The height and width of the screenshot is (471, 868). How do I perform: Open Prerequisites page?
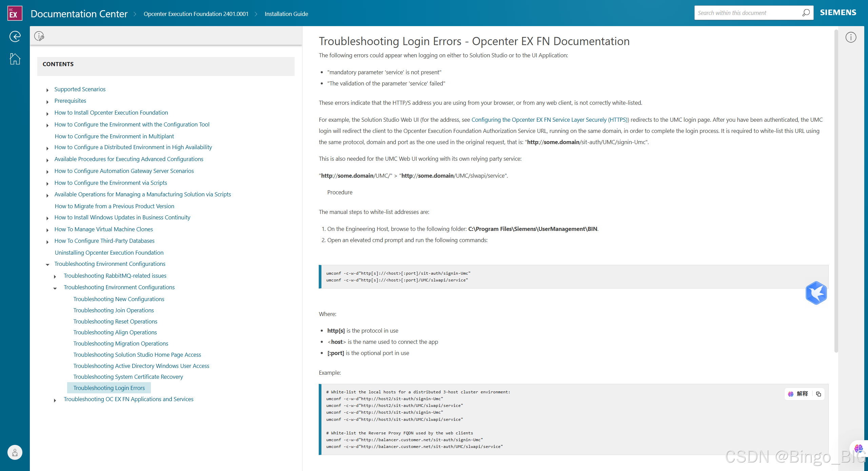tap(70, 101)
